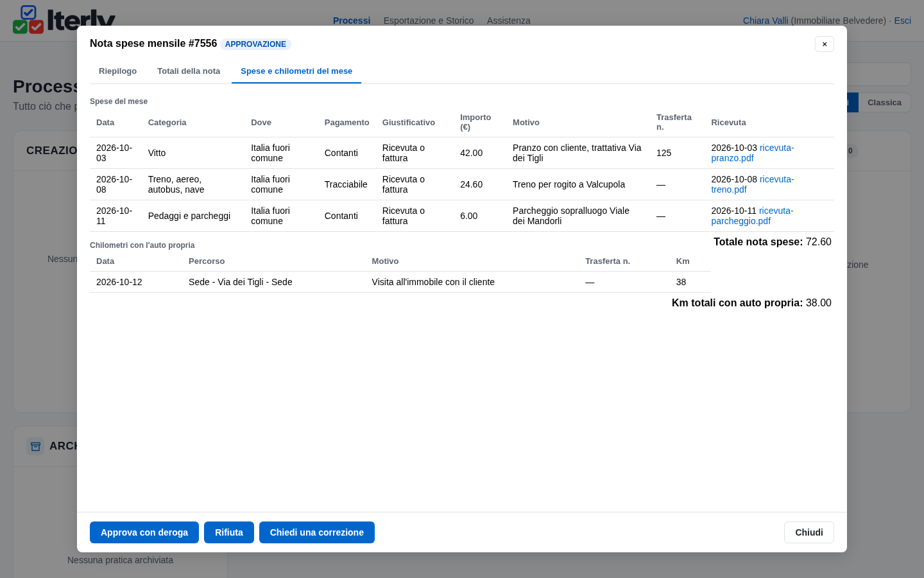
Task: Click Chiedi una correzione button
Action: click(x=317, y=532)
